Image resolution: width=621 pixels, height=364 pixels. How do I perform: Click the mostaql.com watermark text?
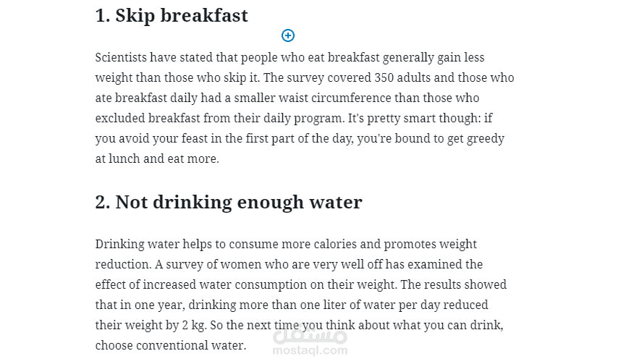tap(310, 350)
